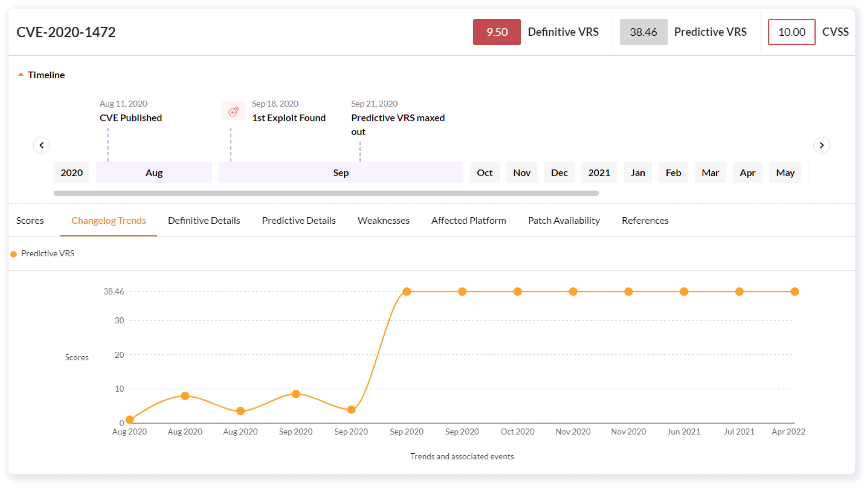Click the Sep month block on timeline
868x488 pixels.
click(340, 173)
